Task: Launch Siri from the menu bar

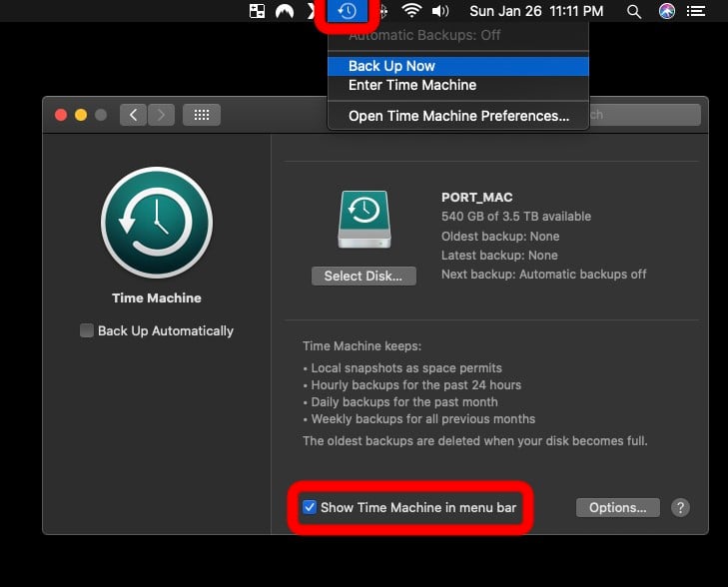Action: (667, 11)
